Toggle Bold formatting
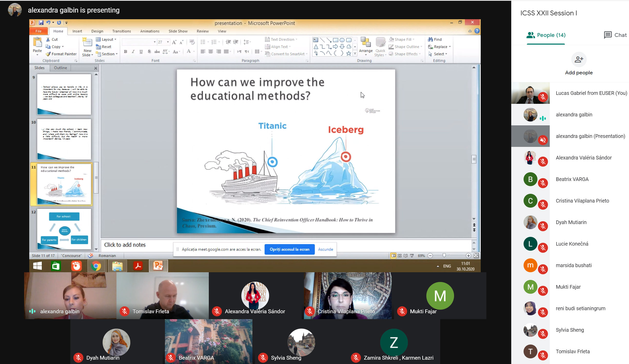This screenshot has width=629, height=364. click(125, 52)
